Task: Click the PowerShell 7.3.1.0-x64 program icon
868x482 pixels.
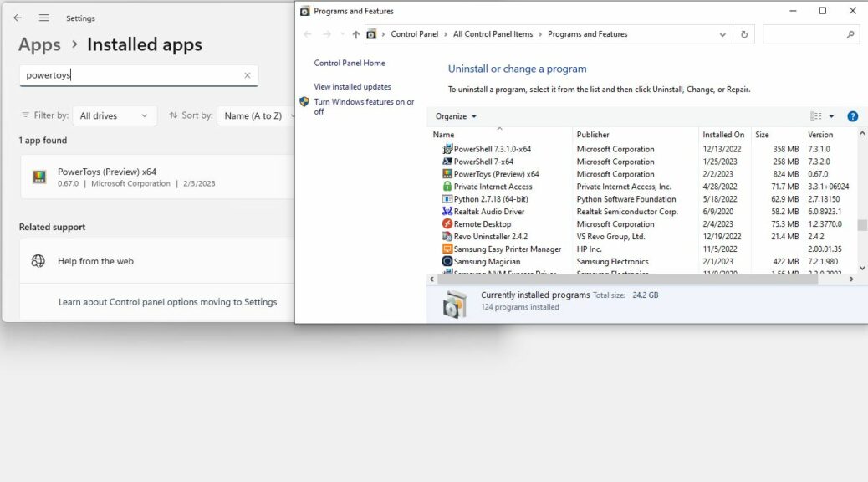Action: pyautogui.click(x=447, y=149)
